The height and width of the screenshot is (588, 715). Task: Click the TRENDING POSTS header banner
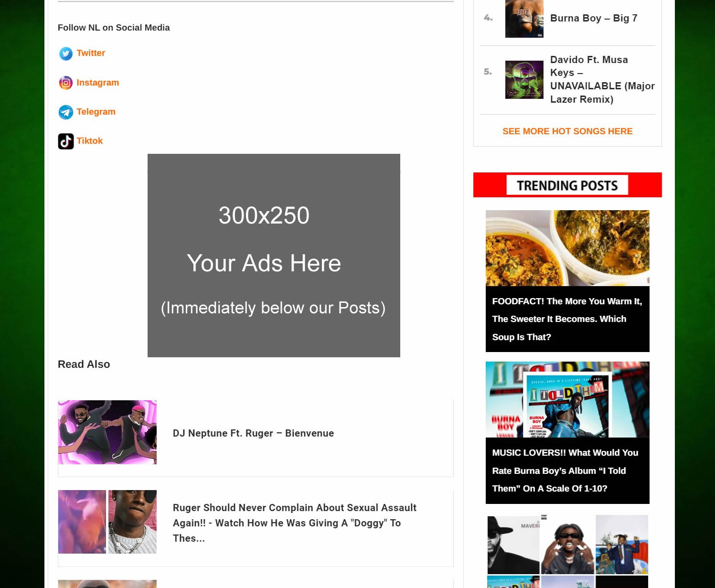(x=567, y=185)
